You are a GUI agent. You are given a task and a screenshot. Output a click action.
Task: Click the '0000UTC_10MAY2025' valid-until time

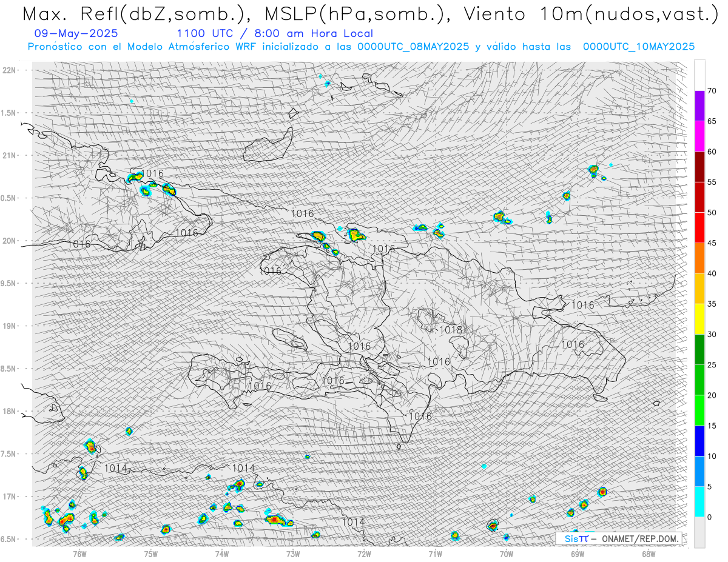639,47
